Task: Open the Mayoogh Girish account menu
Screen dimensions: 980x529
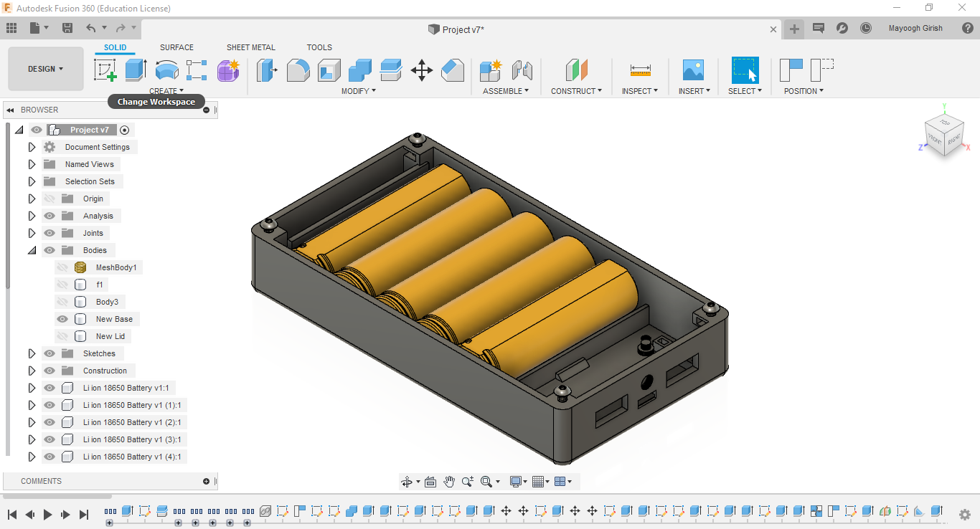Action: 915,29
